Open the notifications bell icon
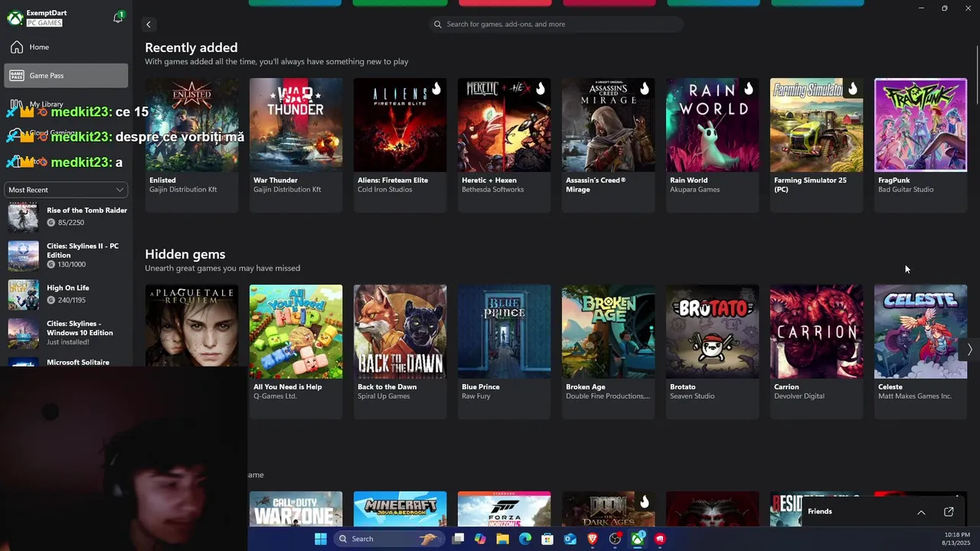980x551 pixels. click(118, 18)
